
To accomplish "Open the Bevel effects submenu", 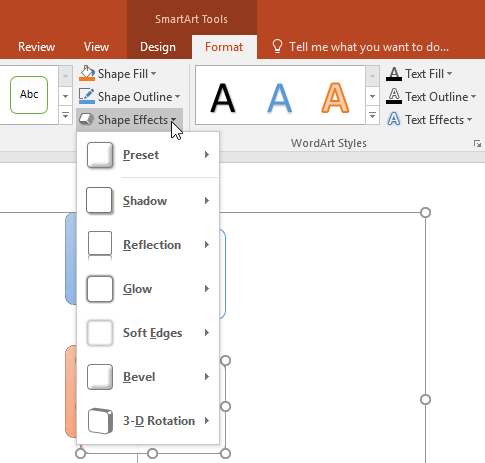I will click(x=148, y=377).
